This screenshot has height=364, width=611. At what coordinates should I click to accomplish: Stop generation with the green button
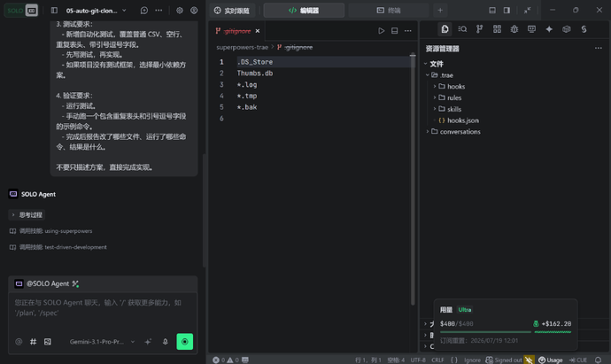185,342
